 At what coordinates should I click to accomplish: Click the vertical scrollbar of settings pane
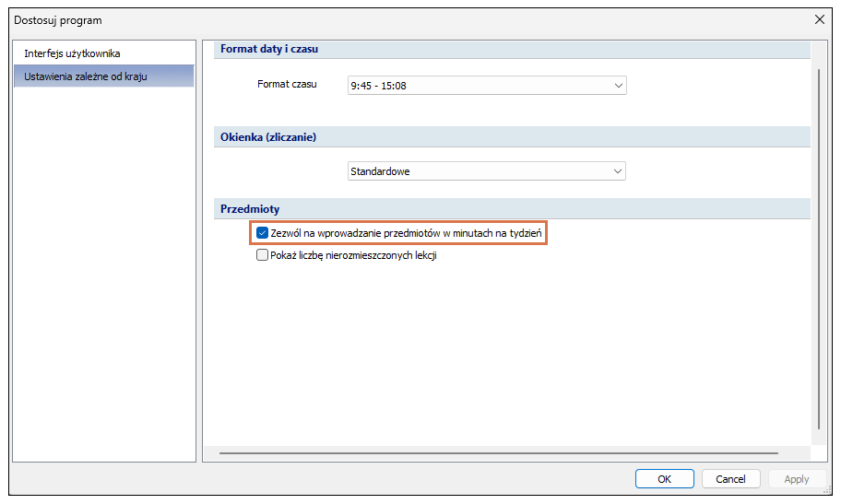tap(819, 250)
